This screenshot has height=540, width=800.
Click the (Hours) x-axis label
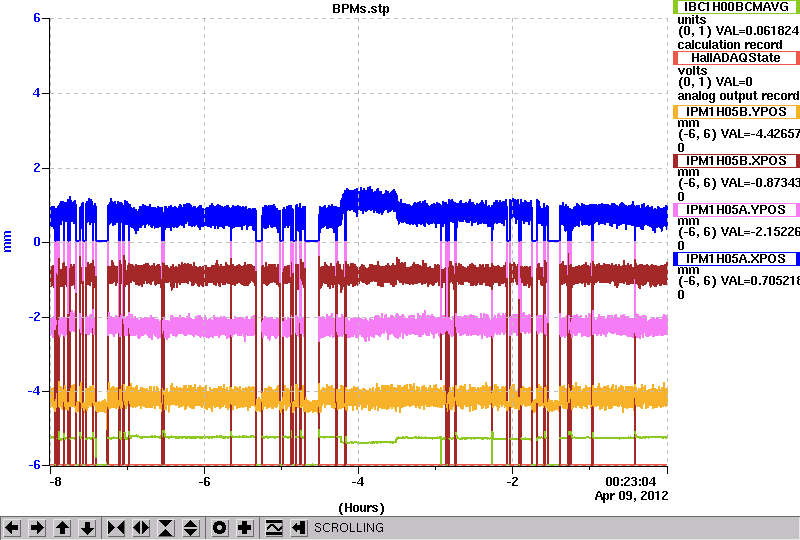coord(361,508)
